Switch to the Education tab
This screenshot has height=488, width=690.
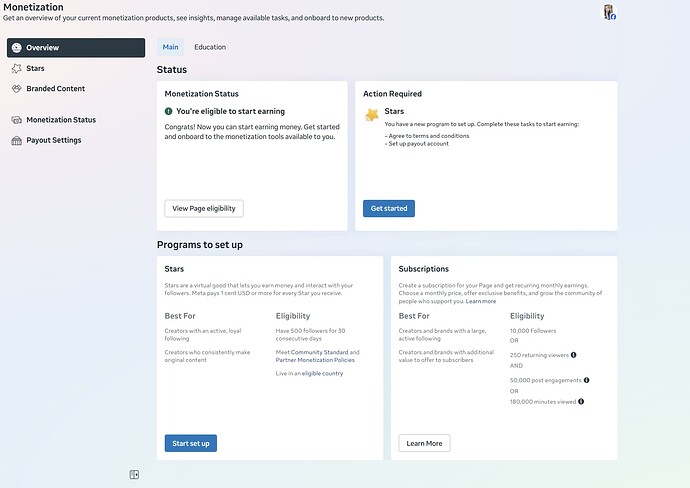tap(210, 47)
